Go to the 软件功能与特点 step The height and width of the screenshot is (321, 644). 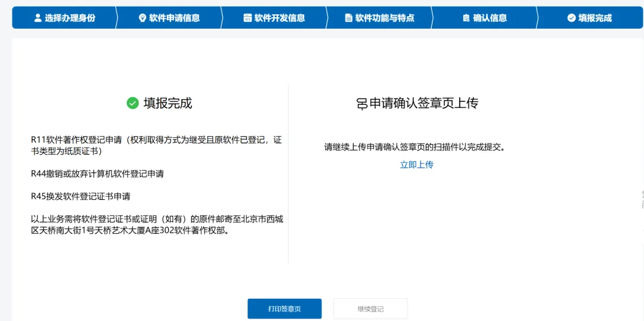[379, 18]
